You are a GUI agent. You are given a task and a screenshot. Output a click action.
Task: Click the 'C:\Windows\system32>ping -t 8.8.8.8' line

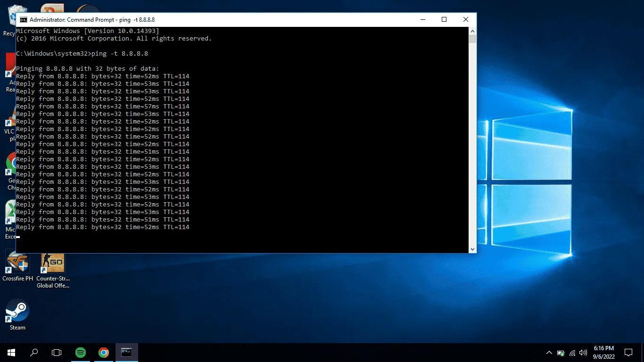(82, 54)
